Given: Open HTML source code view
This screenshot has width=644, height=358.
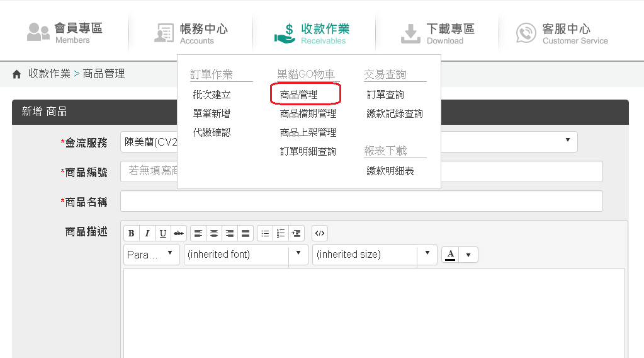Looking at the screenshot, I should tap(320, 233).
